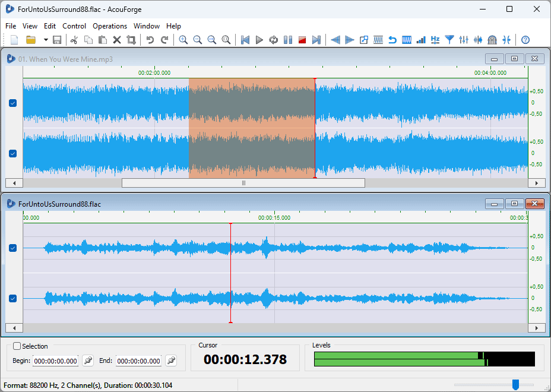The height and width of the screenshot is (392, 551).
Task: Click the left scroll arrow in the ForUntoUsSurround88.flac window
Action: [x=14, y=328]
